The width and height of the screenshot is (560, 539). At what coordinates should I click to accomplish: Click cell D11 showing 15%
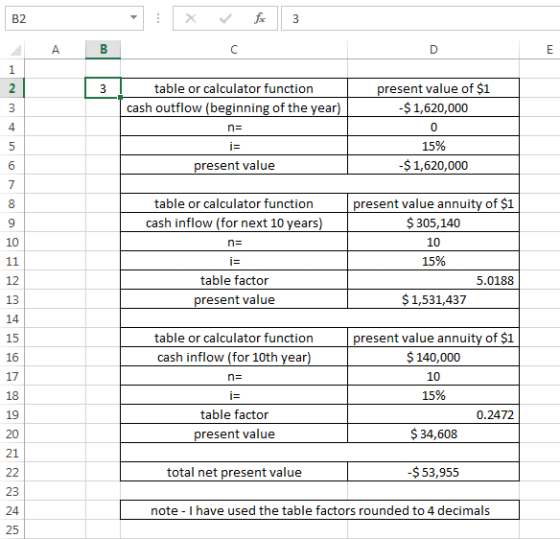point(433,261)
